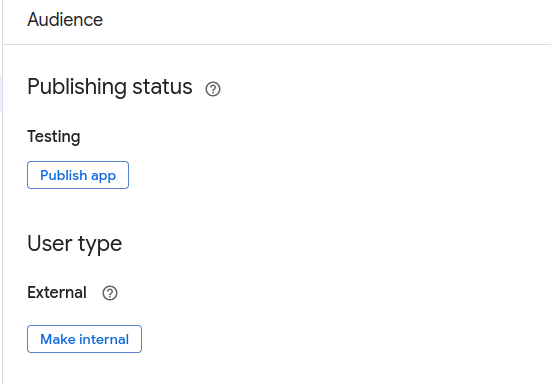
Task: Click the question mark next to External
Action: coord(110,293)
